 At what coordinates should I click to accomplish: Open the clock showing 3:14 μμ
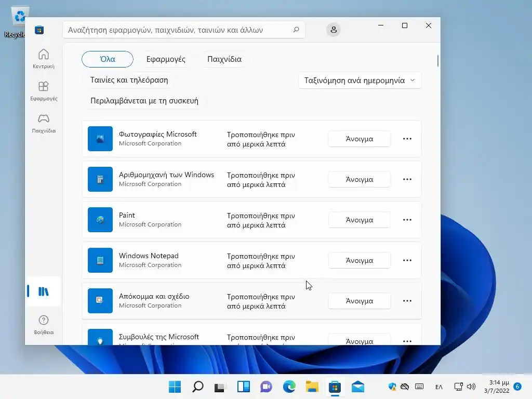click(496, 387)
